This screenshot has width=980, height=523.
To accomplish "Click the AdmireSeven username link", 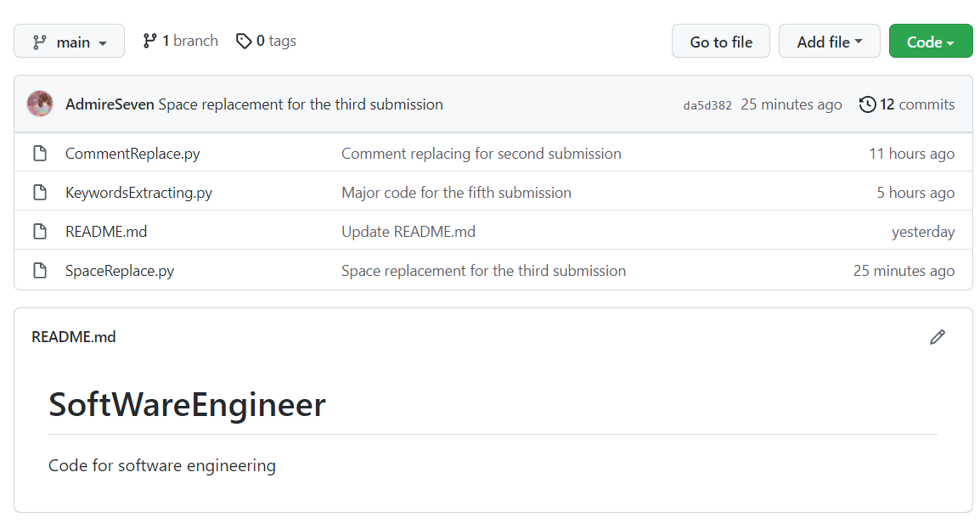I will pos(110,104).
